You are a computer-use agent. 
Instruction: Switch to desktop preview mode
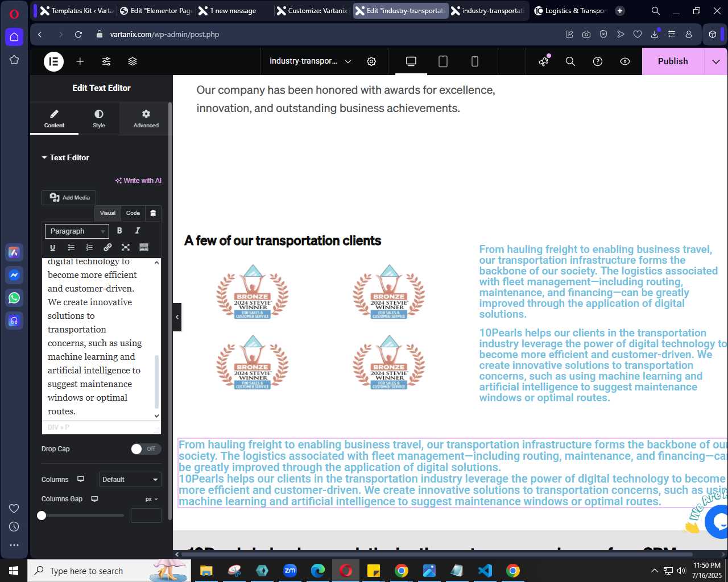pos(411,61)
